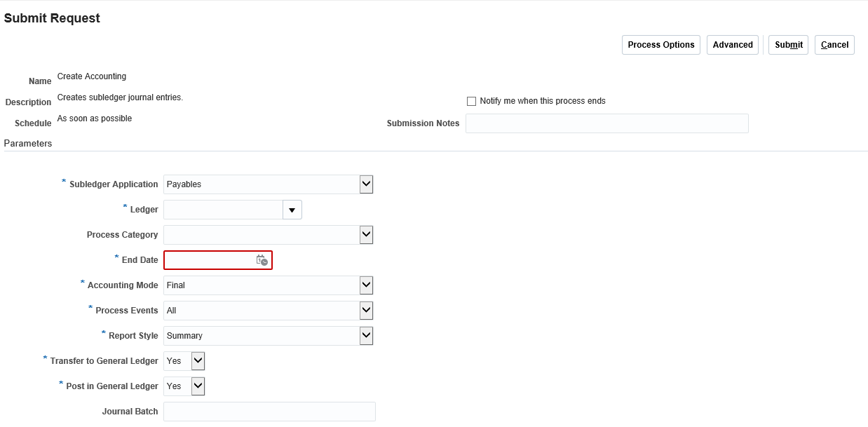868x427 pixels.
Task: Click the Advanced button
Action: coord(732,44)
